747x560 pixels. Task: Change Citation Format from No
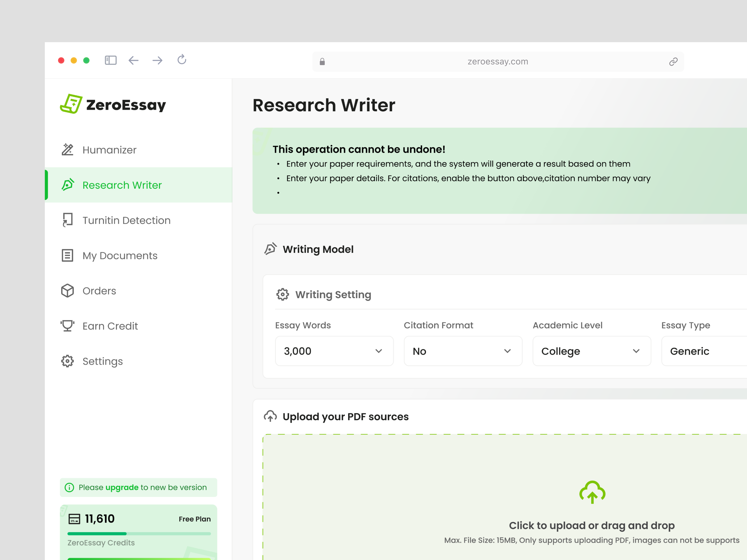coord(462,351)
